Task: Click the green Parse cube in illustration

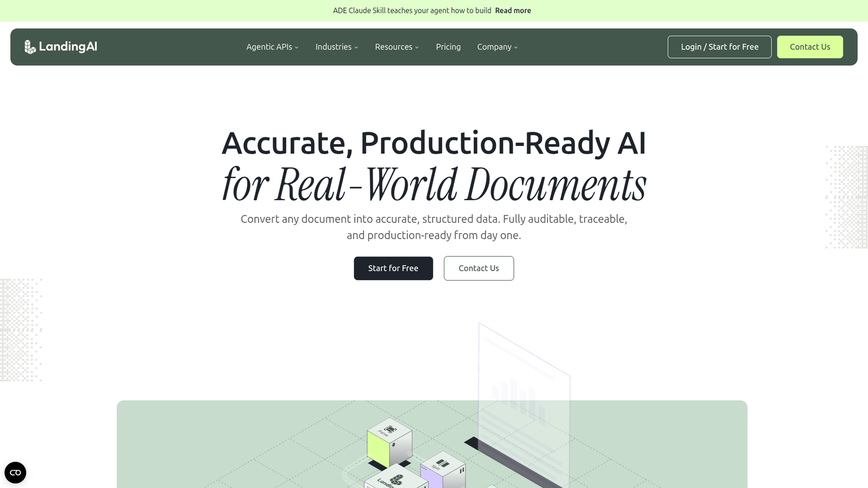Action: [x=389, y=442]
